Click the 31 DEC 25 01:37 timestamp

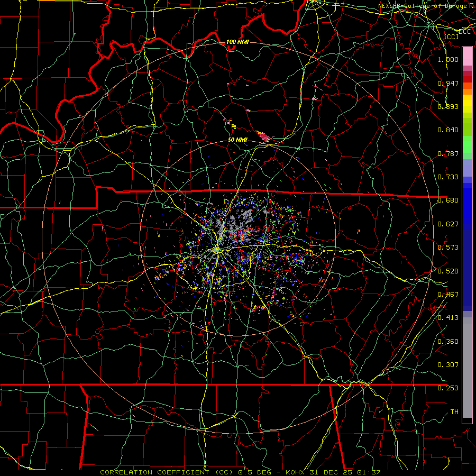click(x=345, y=472)
